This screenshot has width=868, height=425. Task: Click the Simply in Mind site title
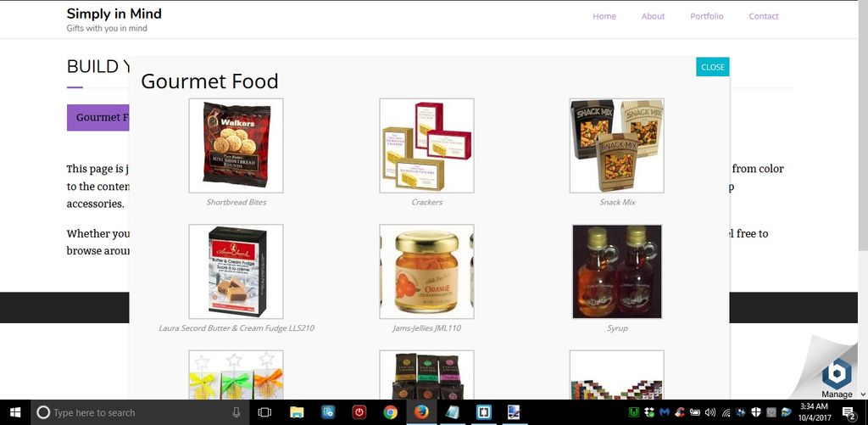point(114,14)
